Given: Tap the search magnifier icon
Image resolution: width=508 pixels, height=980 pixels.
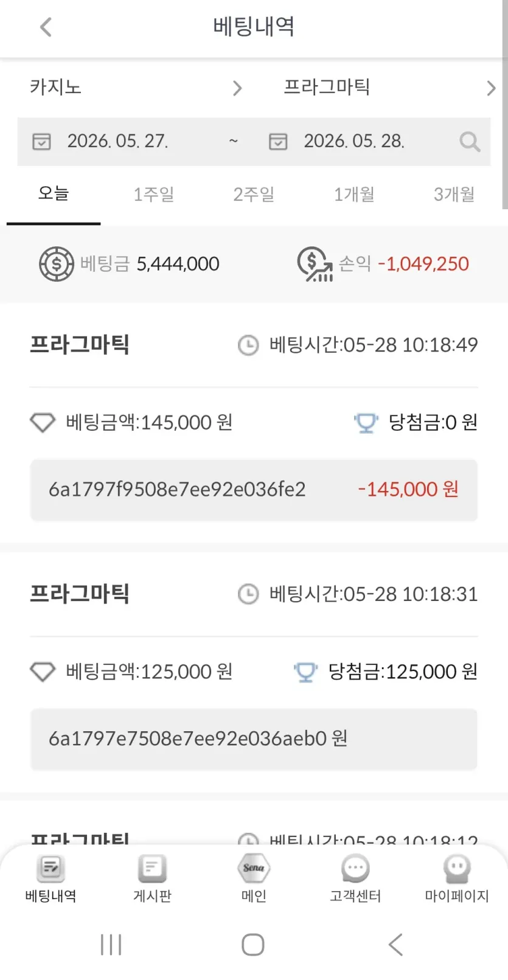Looking at the screenshot, I should 470,142.
